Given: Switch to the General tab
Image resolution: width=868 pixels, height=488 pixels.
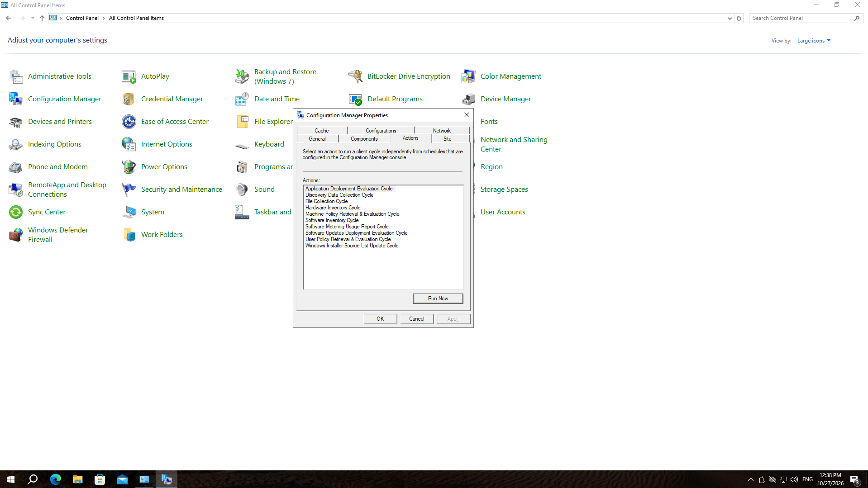Looking at the screenshot, I should [317, 139].
